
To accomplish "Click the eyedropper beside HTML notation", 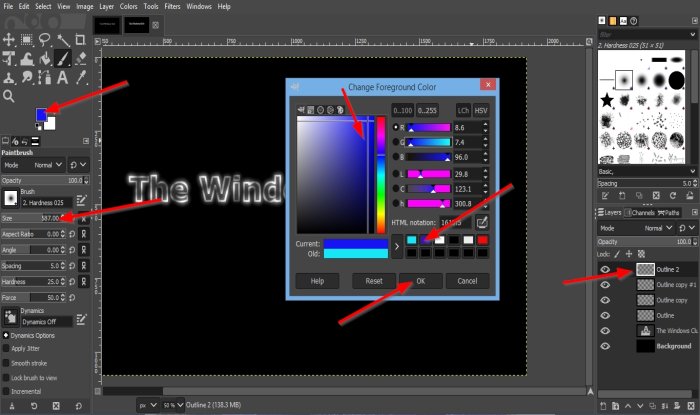I will click(x=482, y=222).
